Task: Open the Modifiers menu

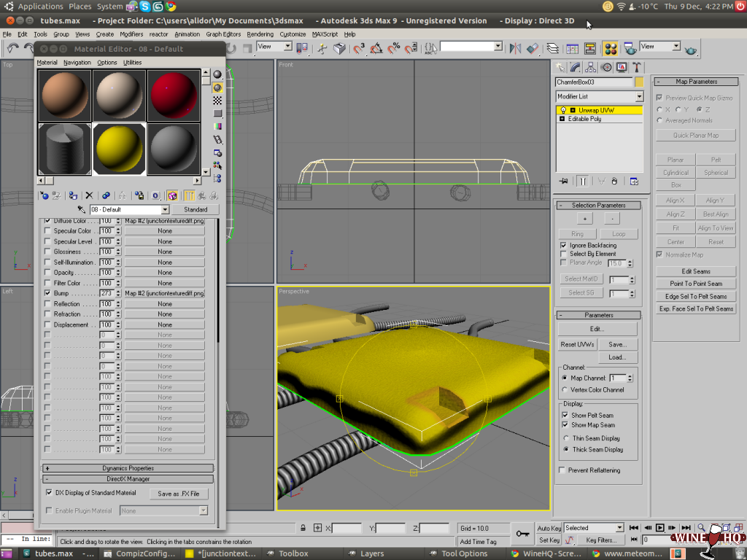Action: pyautogui.click(x=131, y=34)
